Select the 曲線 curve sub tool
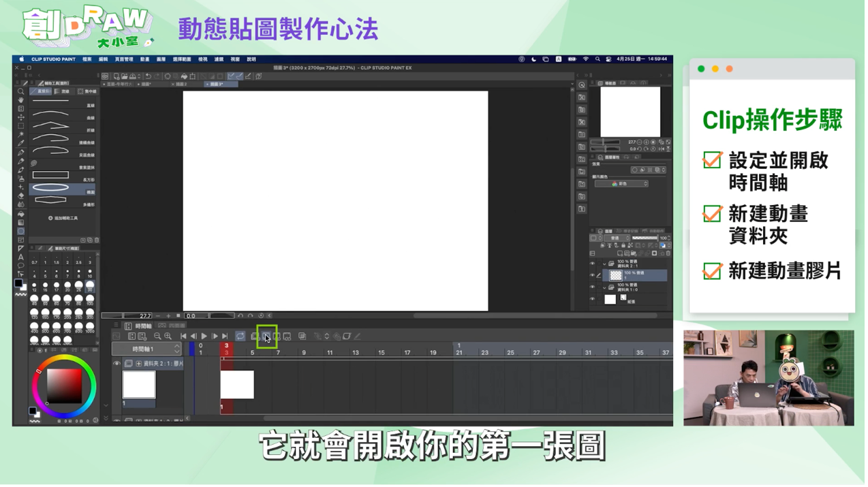 point(62,114)
